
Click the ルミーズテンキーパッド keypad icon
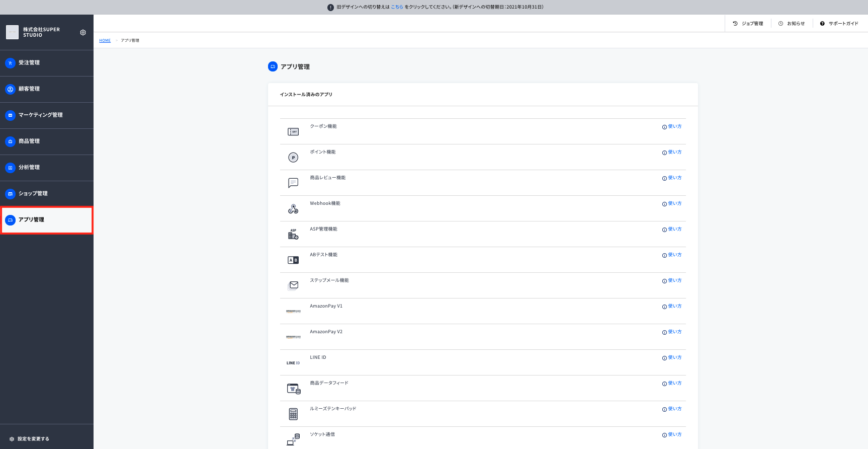point(293,414)
